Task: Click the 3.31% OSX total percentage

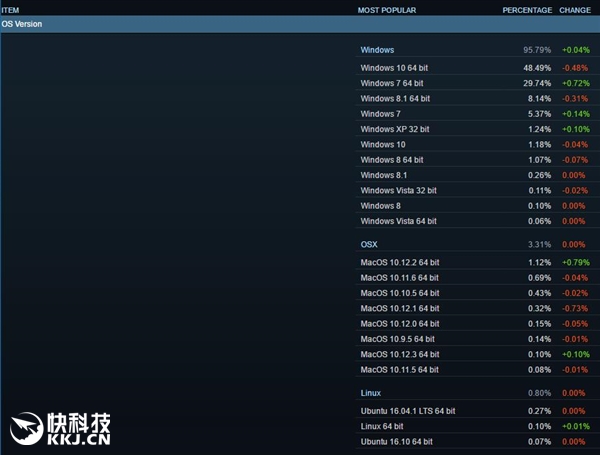Action: [540, 245]
